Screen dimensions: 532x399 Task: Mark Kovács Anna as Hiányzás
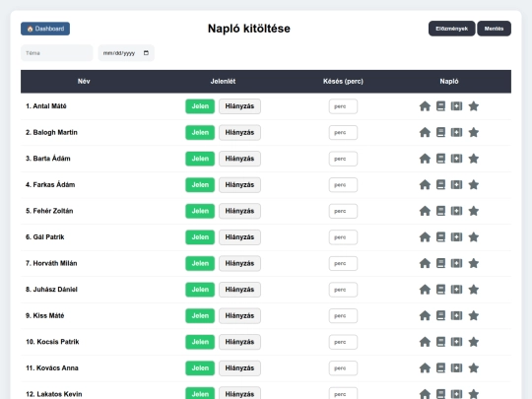click(239, 368)
